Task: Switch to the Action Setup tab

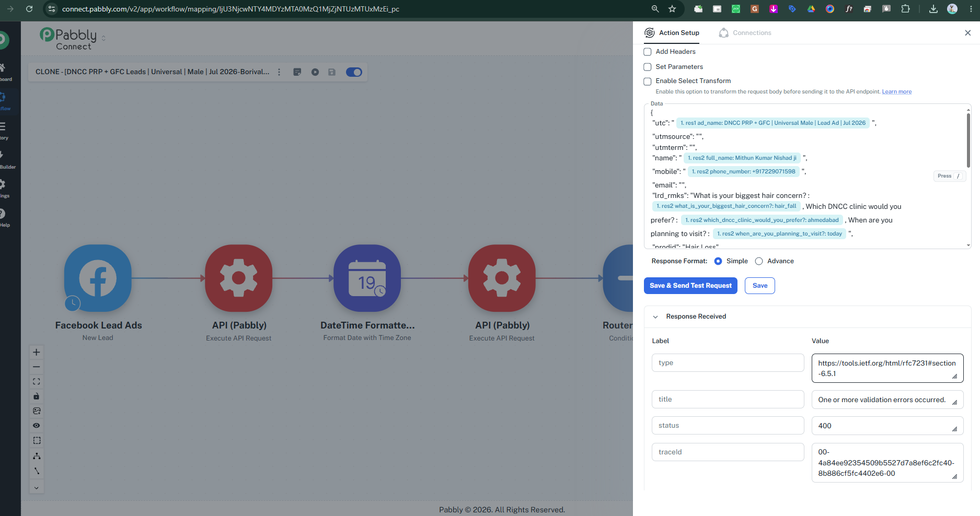Action: coord(672,33)
